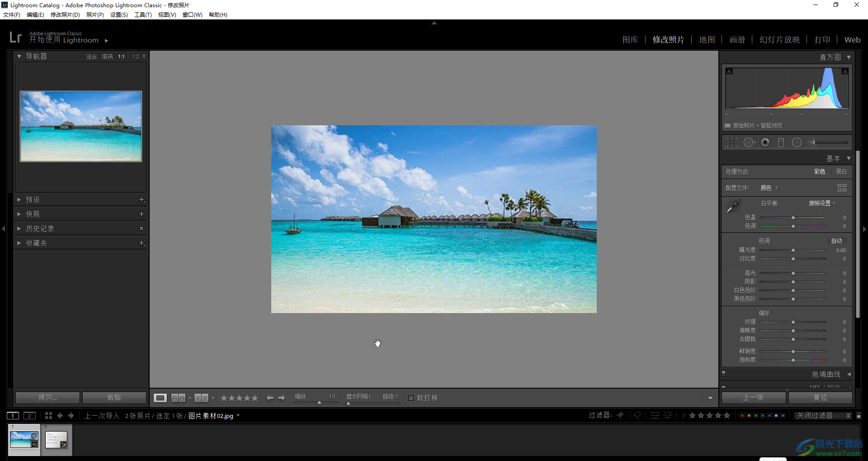Open the 显示网格 自动 dropdown
Screen dimensions: 868x461
pos(391,396)
